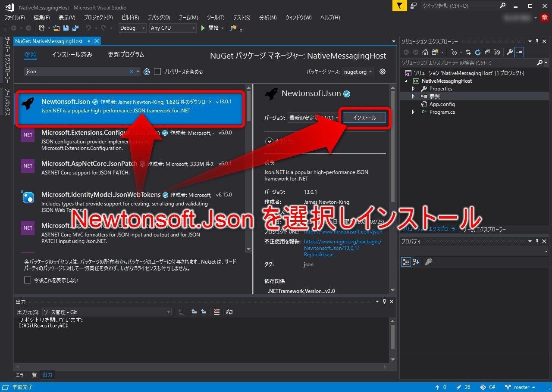
Task: Open the Report Abuse nuget.org link
Action: [342, 248]
